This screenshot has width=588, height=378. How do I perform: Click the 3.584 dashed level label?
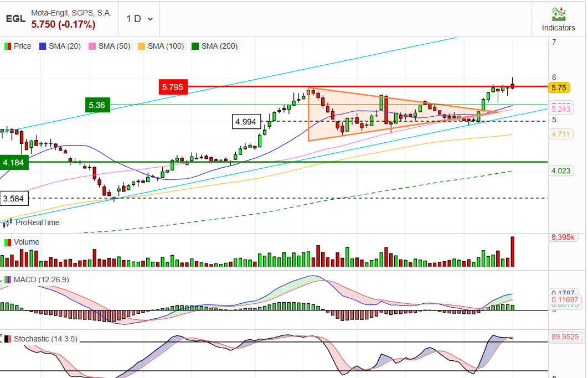[14, 198]
